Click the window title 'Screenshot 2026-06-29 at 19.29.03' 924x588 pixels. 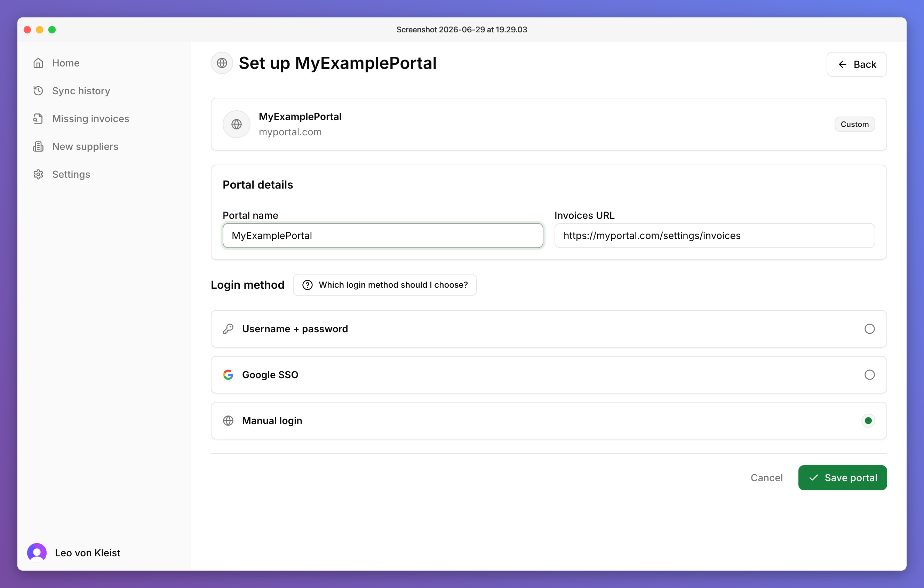(x=462, y=30)
